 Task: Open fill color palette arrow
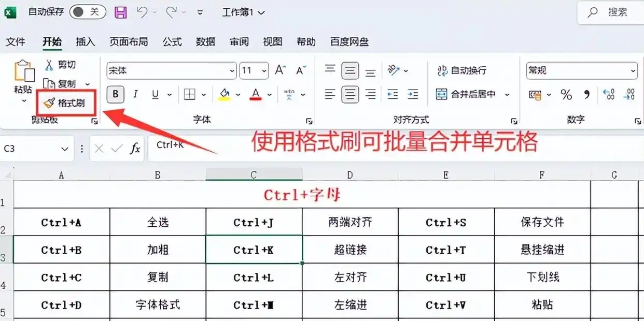(238, 95)
